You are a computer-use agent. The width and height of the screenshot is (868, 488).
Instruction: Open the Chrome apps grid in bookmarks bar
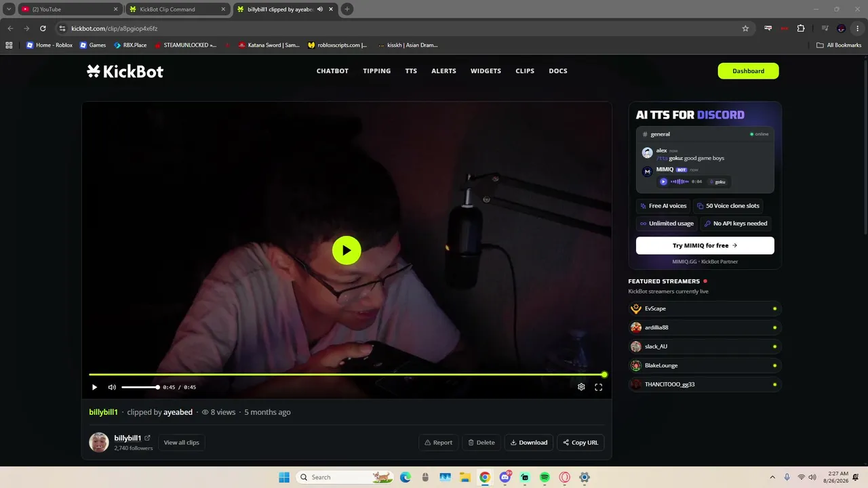[9, 45]
